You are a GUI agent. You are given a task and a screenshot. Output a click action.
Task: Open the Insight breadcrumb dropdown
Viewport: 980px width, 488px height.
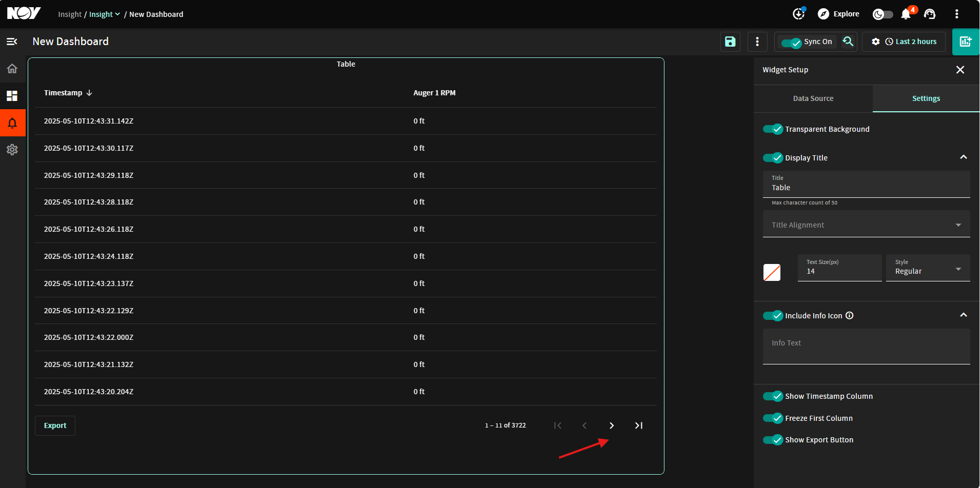click(x=105, y=14)
